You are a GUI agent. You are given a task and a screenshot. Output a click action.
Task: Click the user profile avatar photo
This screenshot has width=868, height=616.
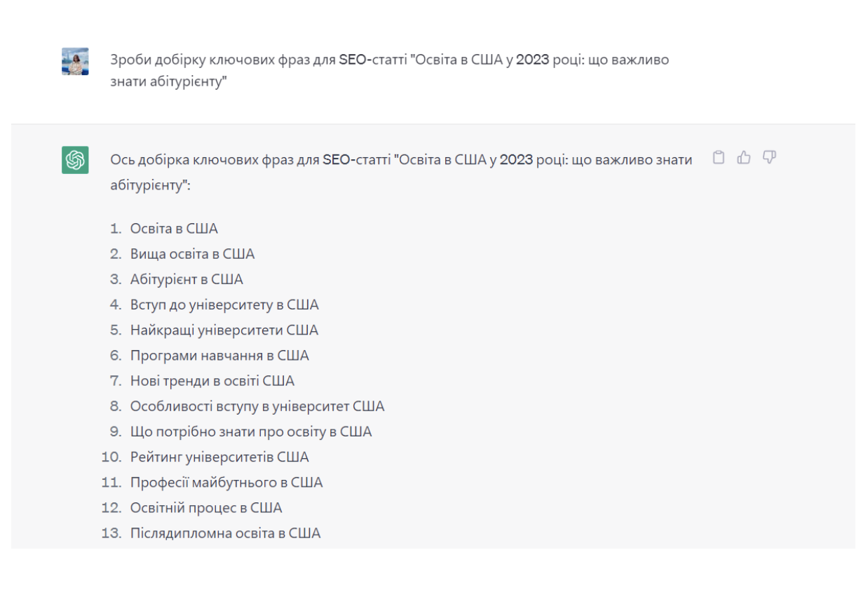point(75,62)
